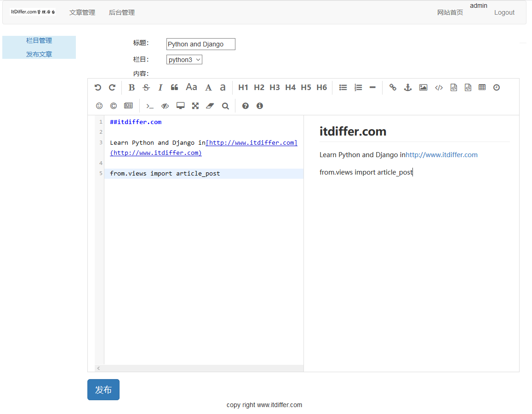
Task: Click the editor horizontal scrollbar left arrow
Action: click(x=98, y=368)
